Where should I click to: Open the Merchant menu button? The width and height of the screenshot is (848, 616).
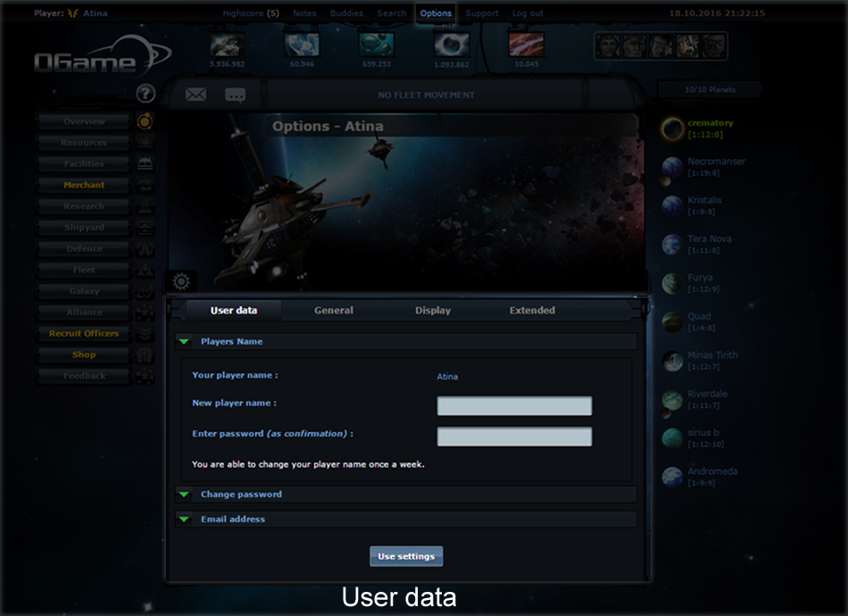(85, 185)
